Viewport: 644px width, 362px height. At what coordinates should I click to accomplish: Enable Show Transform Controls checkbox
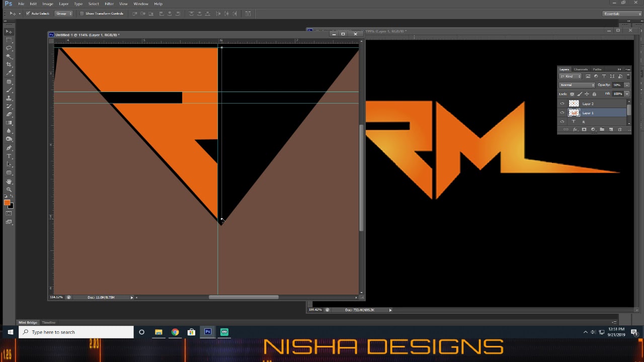(x=82, y=14)
